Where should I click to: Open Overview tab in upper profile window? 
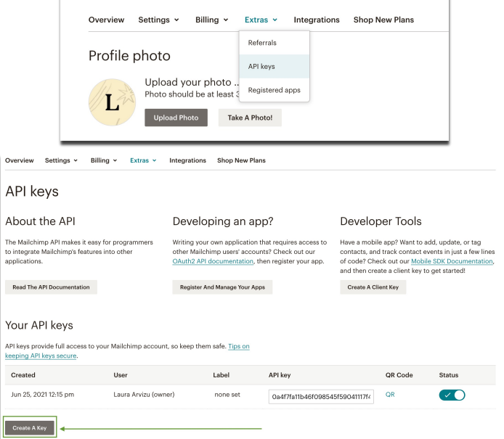(106, 20)
